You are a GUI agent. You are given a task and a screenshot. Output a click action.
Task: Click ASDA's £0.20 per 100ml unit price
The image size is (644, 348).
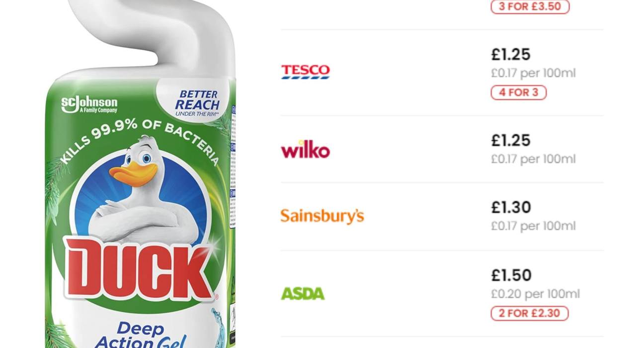535,294
